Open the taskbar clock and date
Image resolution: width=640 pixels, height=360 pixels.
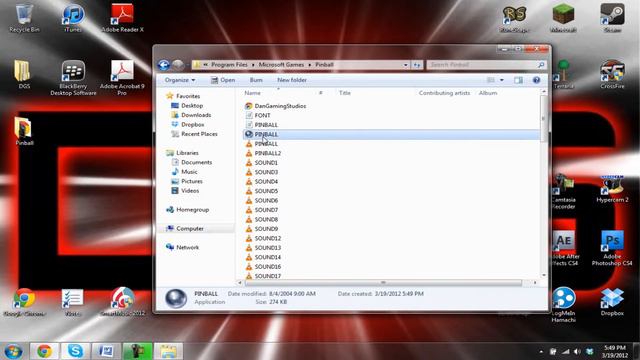(615, 351)
